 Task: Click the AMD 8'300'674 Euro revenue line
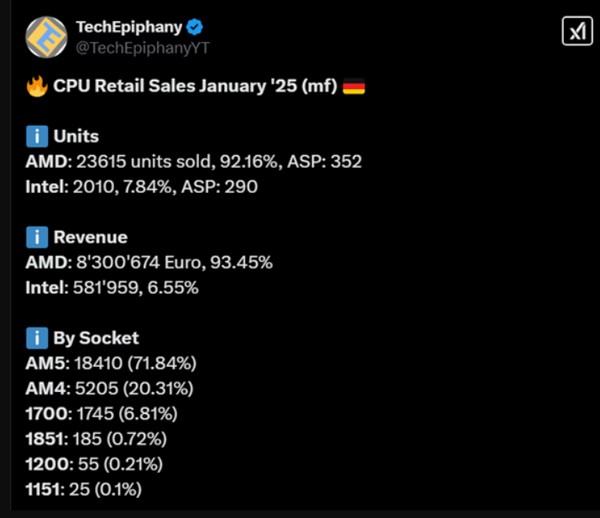(x=149, y=262)
